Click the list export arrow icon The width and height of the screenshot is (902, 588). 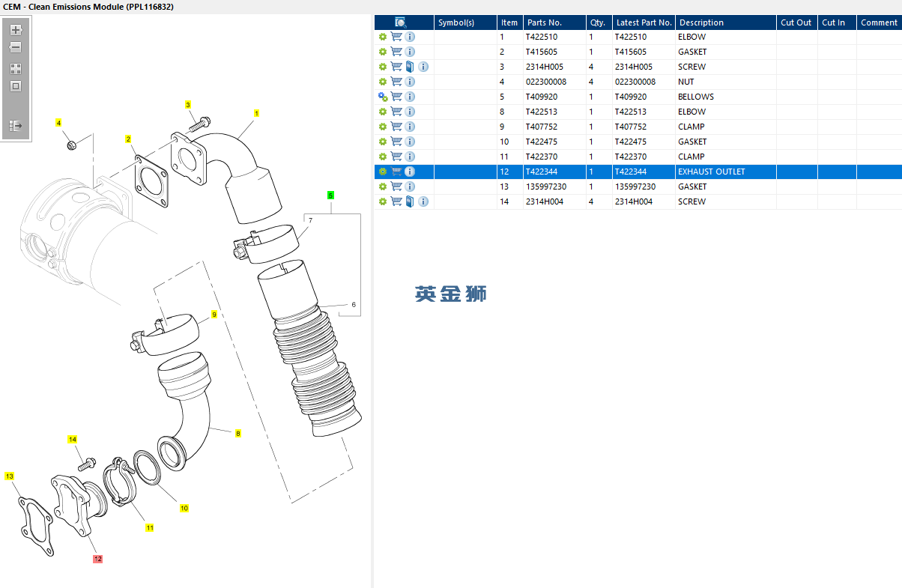[16, 126]
